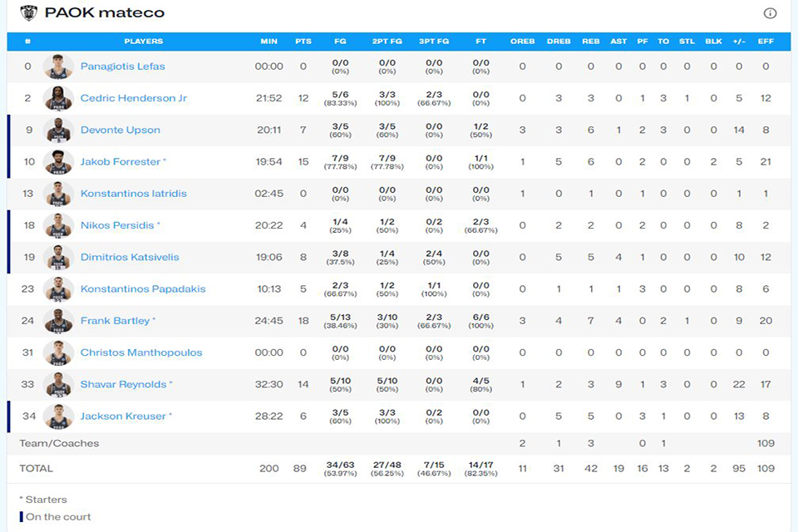The width and height of the screenshot is (798, 532).
Task: Click the EFF column header
Action: pyautogui.click(x=766, y=42)
